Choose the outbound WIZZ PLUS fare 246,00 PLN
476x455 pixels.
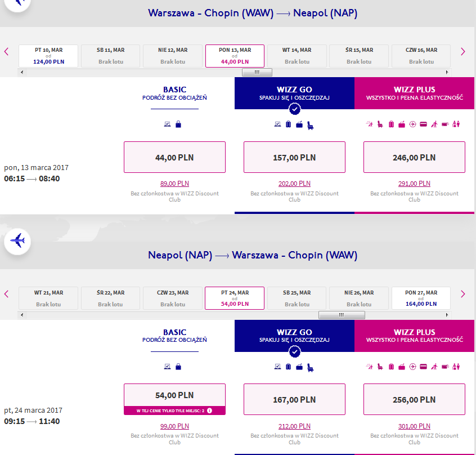click(x=414, y=157)
